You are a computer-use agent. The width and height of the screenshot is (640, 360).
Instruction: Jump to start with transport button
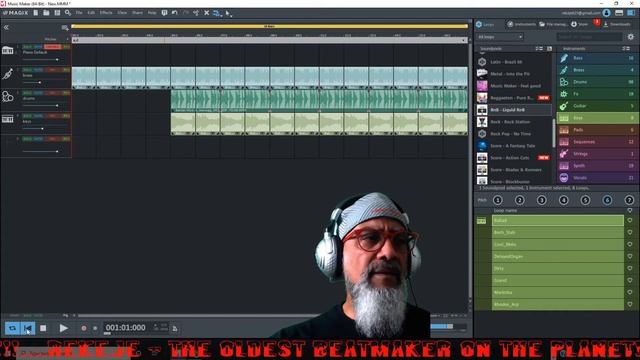point(28,328)
